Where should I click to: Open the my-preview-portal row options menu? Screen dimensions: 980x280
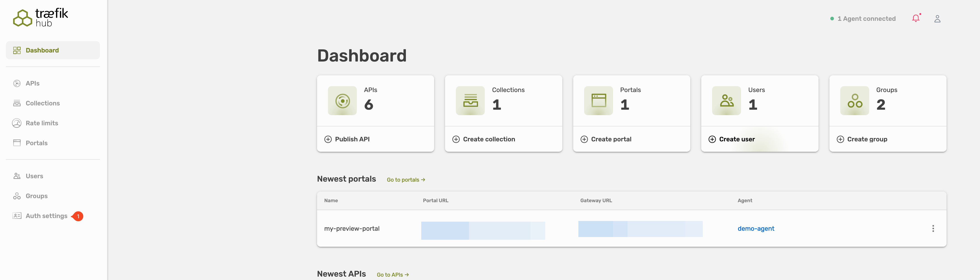pyautogui.click(x=933, y=228)
